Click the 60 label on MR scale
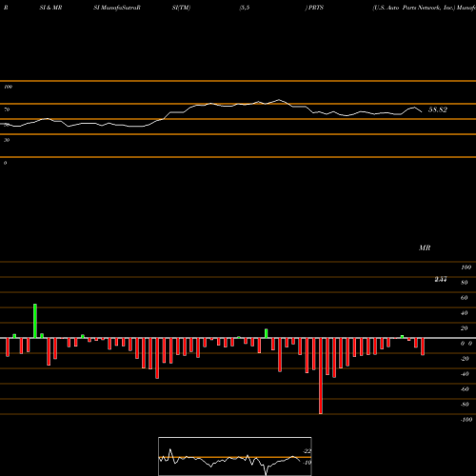The height and width of the screenshot is (476, 476). tap(465, 298)
